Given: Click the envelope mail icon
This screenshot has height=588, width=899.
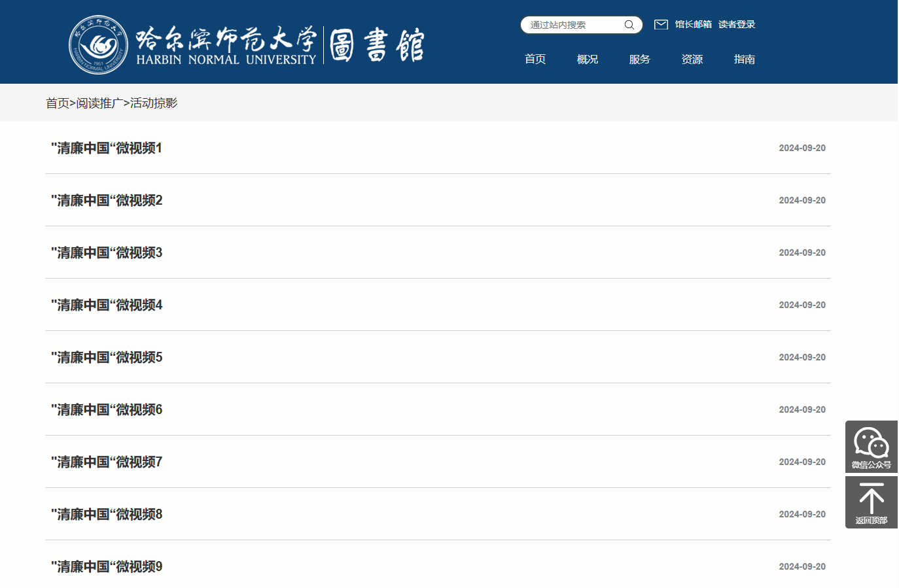Looking at the screenshot, I should (x=661, y=25).
